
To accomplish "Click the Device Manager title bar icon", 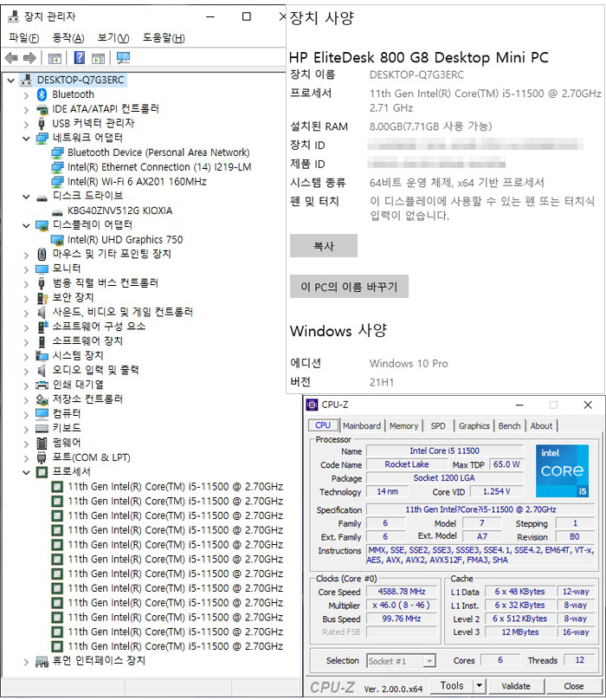I will (14, 16).
